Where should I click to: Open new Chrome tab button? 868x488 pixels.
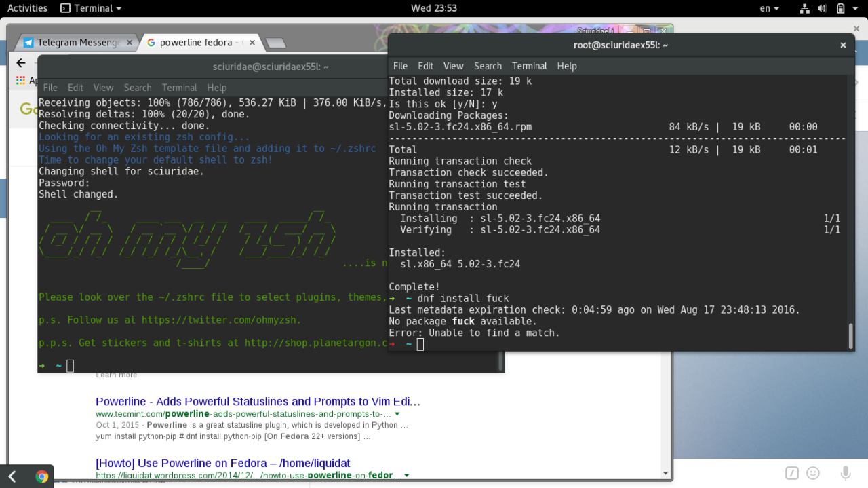coord(275,43)
